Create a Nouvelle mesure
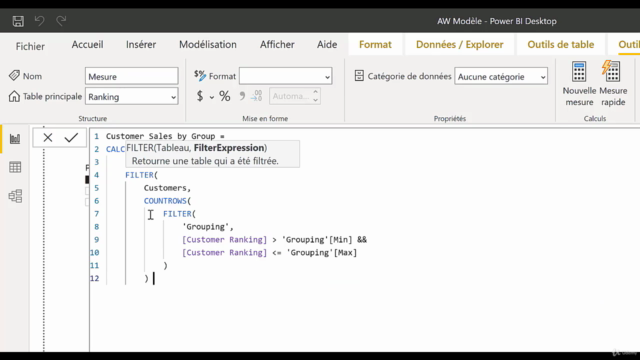Image resolution: width=640 pixels, height=360 pixels. pos(579,84)
